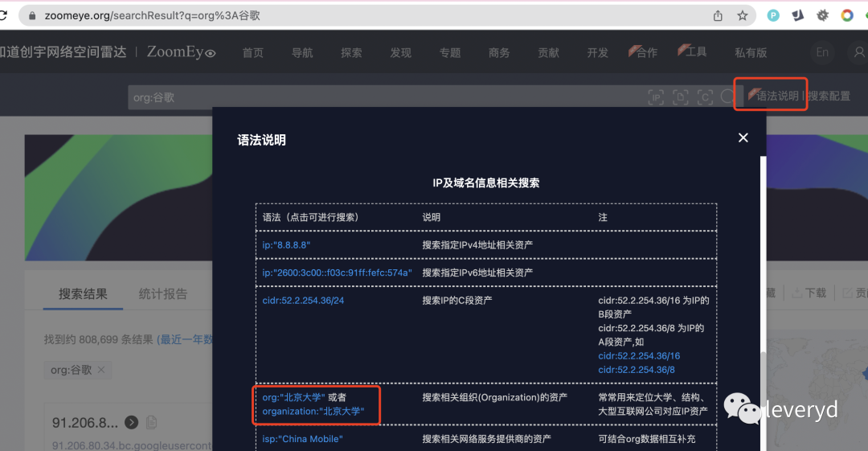868x451 pixels.
Task: Search the example cidr:52.2.254.36/8
Action: [x=636, y=370]
